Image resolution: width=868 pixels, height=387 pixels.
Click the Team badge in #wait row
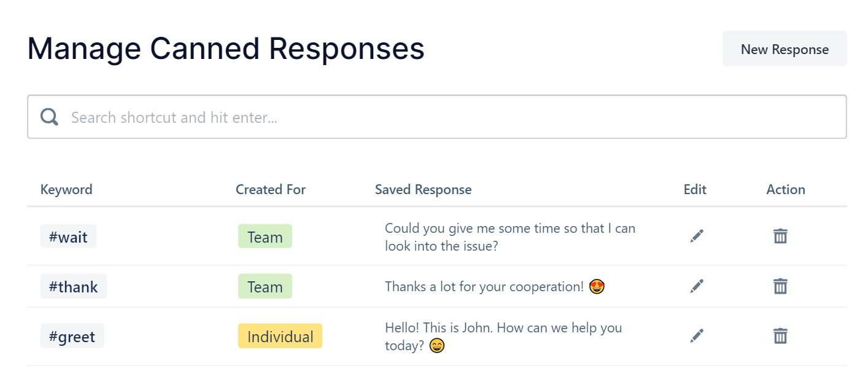pyautogui.click(x=265, y=237)
